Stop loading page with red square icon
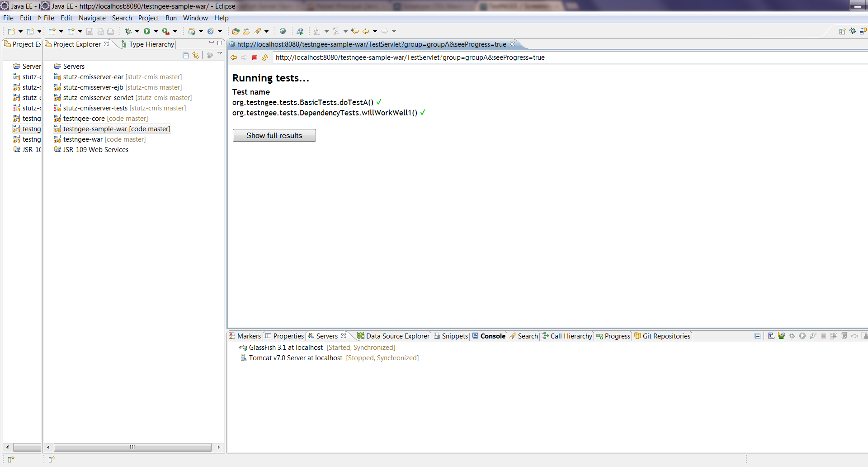This screenshot has height=467, width=868. (x=255, y=57)
